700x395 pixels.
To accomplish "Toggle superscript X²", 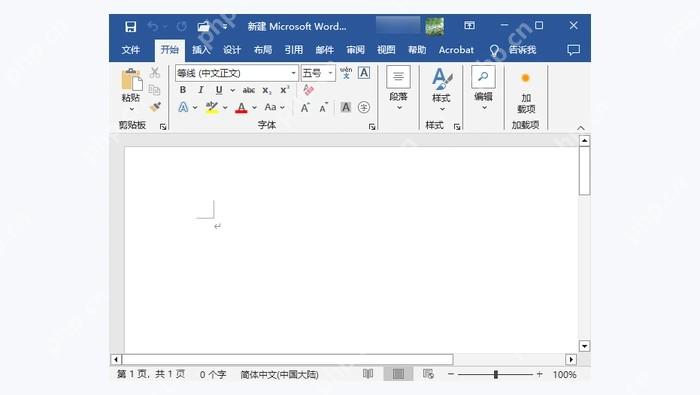I will [285, 90].
